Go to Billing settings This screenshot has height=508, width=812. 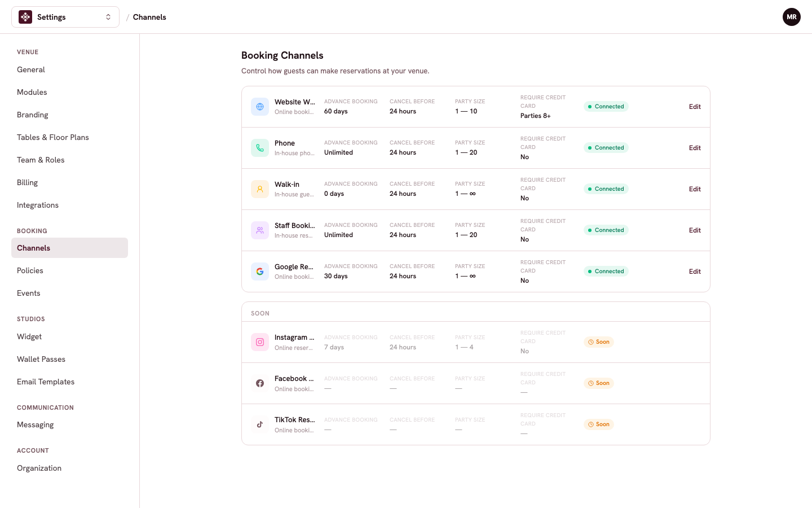69,182
